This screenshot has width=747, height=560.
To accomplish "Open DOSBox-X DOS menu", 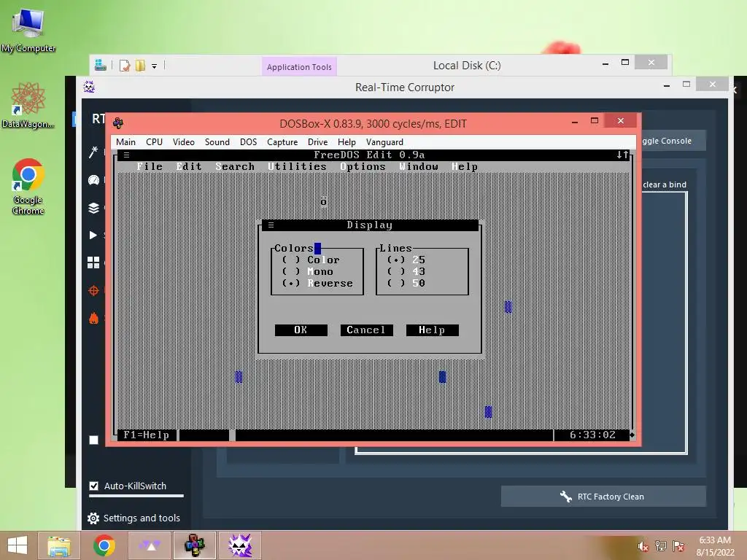I will click(248, 142).
